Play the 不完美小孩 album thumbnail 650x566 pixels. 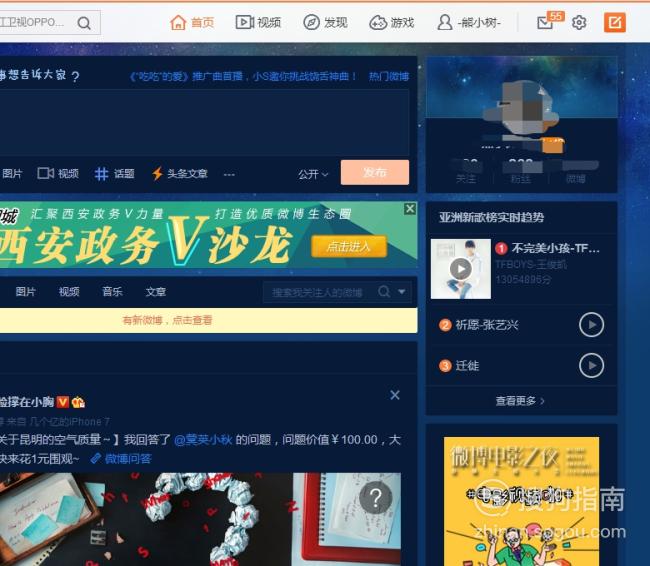[461, 269]
